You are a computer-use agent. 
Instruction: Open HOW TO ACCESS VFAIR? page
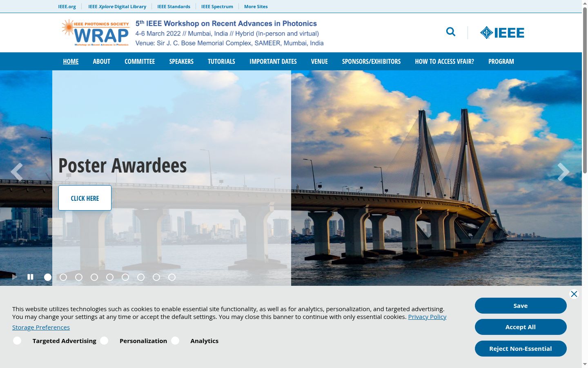[444, 61]
